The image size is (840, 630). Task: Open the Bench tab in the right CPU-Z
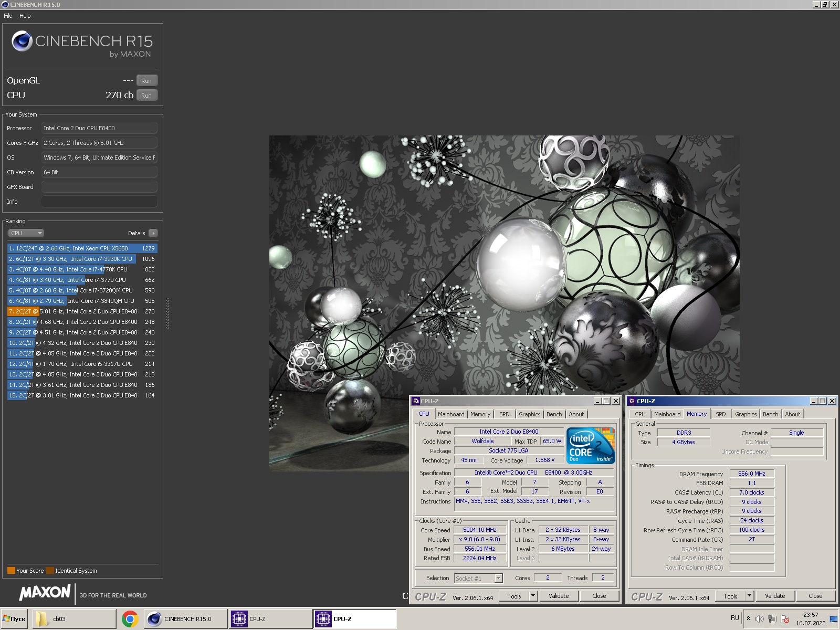[770, 414]
